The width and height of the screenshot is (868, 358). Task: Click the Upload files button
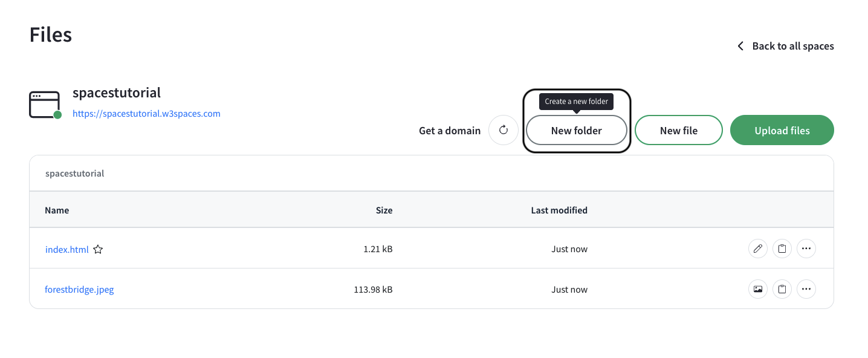[782, 130]
